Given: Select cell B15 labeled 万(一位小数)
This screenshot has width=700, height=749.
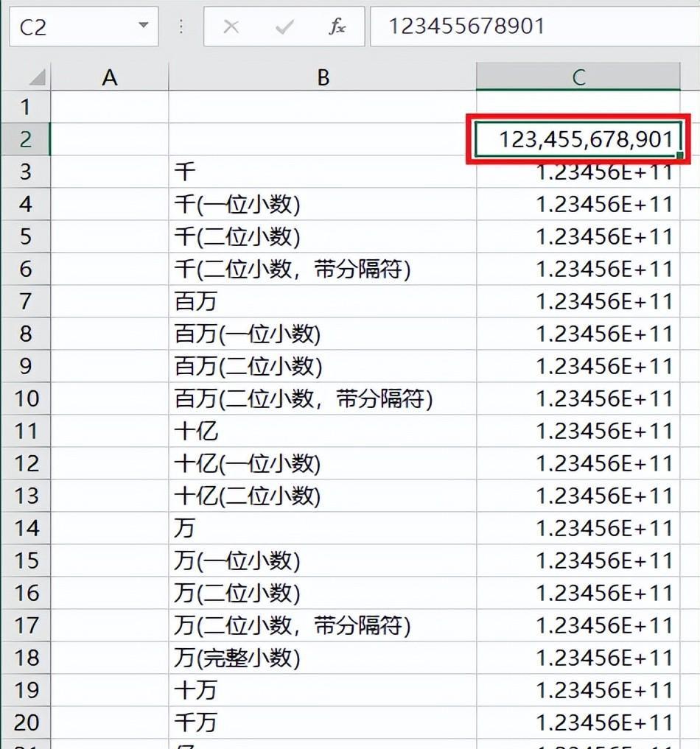Looking at the screenshot, I should pos(323,560).
